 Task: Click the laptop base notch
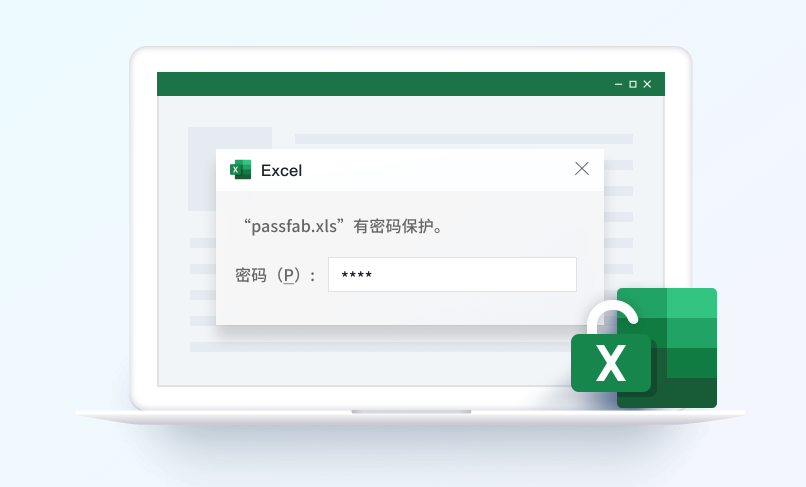(411, 412)
